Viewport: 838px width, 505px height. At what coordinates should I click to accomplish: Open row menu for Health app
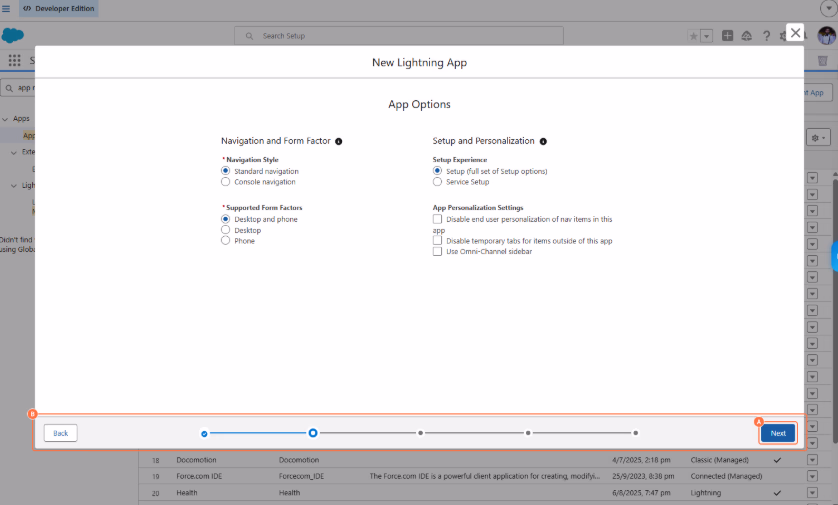(812, 493)
